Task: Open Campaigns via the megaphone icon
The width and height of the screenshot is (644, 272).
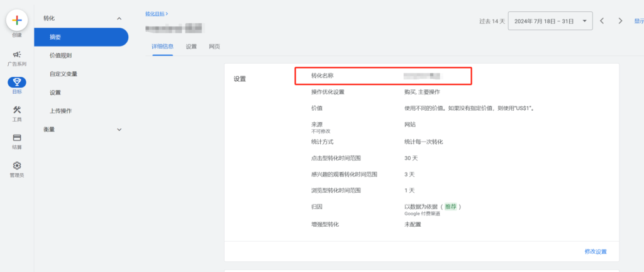Action: pyautogui.click(x=17, y=55)
